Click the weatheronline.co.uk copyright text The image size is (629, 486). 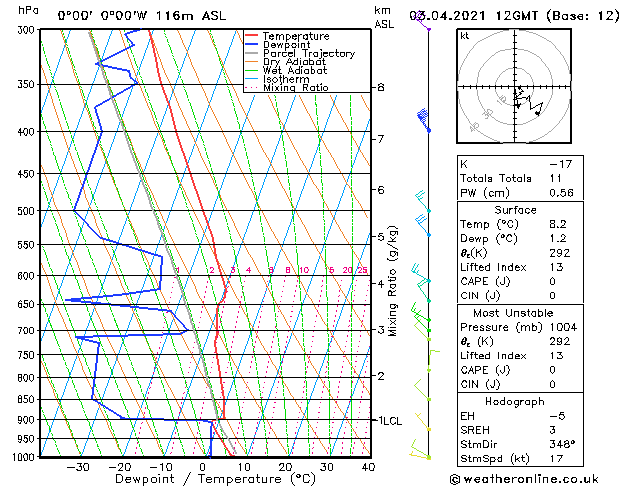pyautogui.click(x=524, y=479)
